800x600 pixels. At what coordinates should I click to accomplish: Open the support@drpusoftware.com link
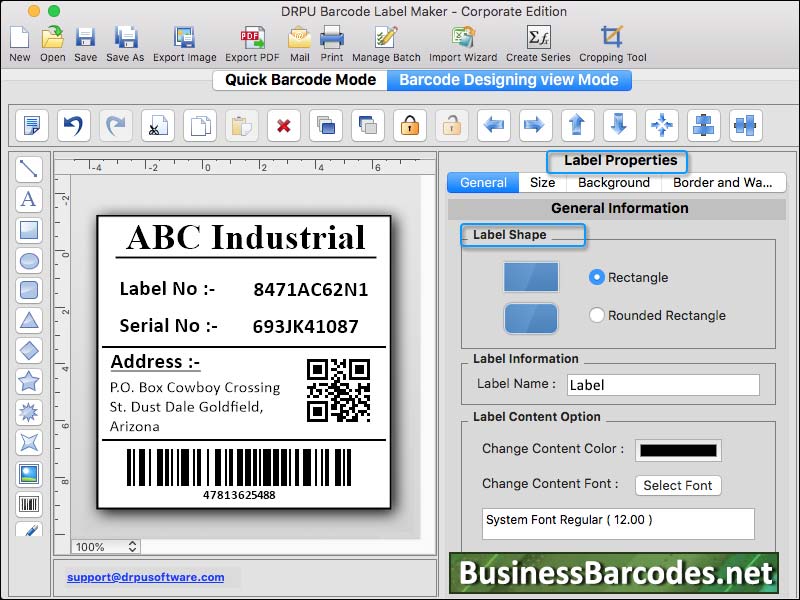pos(145,577)
